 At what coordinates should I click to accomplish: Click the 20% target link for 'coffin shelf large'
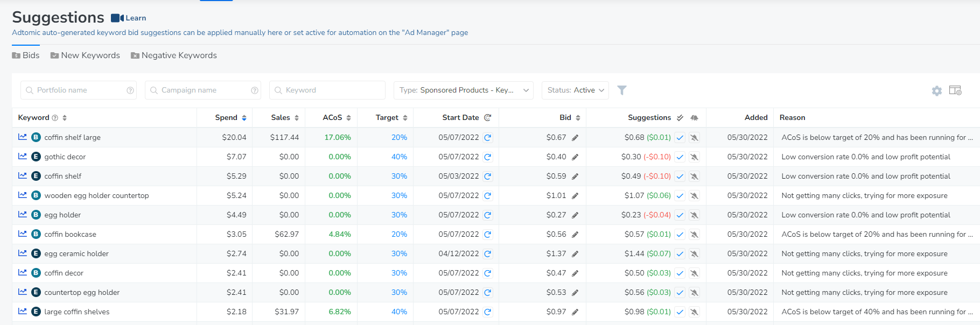coord(399,138)
